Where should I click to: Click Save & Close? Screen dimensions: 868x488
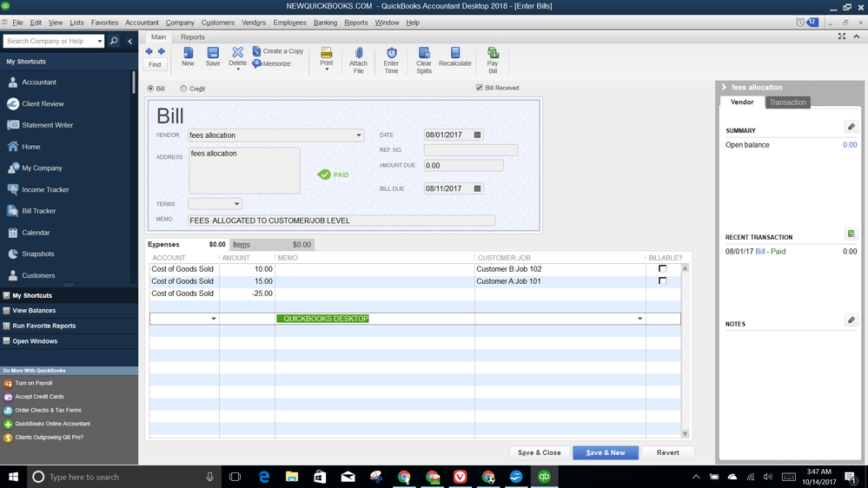coord(540,452)
